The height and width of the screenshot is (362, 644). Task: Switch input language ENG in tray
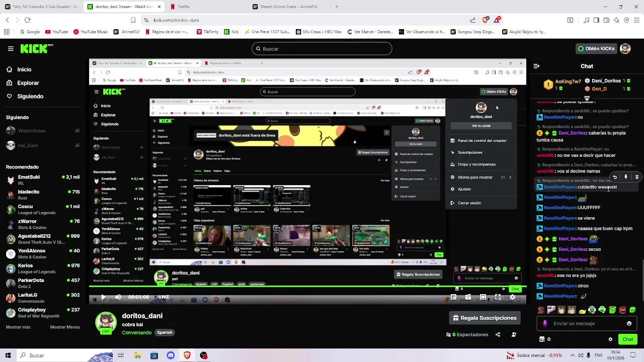point(599,355)
